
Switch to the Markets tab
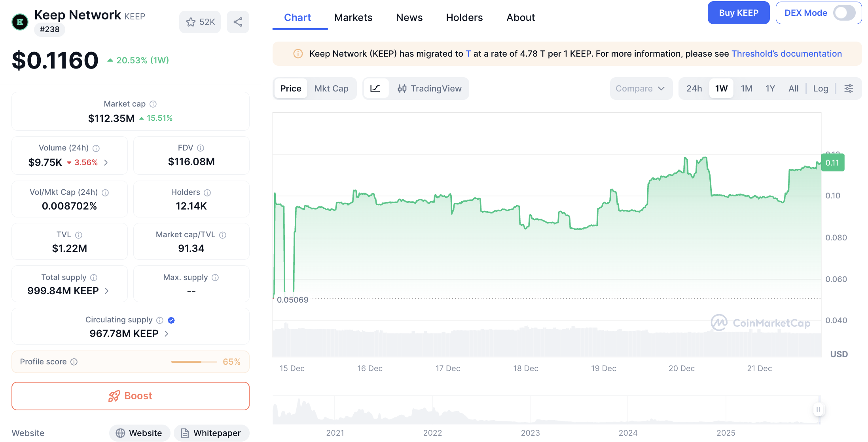pos(353,17)
